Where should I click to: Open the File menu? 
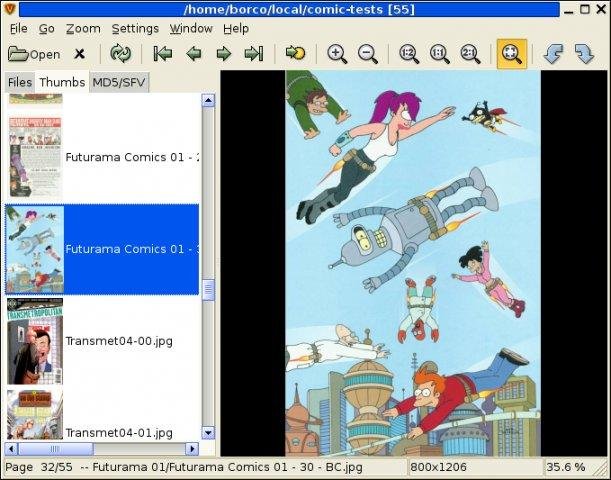pos(19,28)
